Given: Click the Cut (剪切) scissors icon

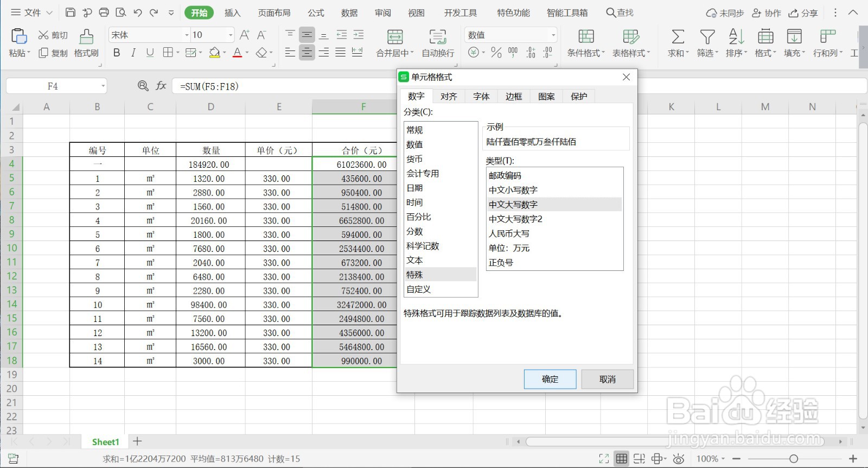Looking at the screenshot, I should (43, 35).
